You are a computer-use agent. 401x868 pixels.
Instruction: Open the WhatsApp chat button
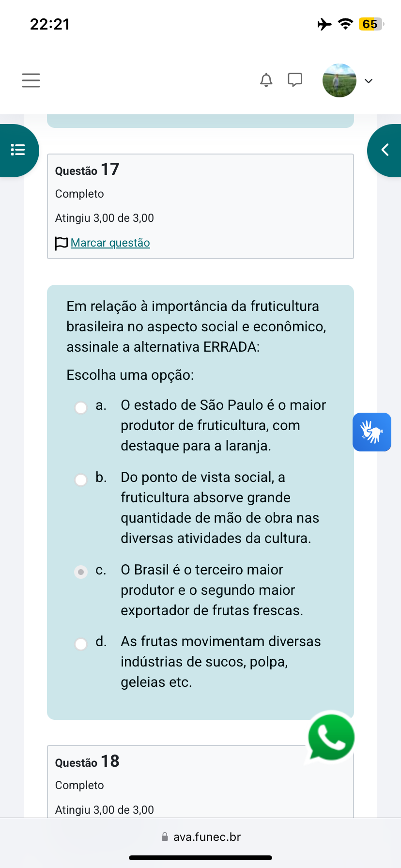tap(331, 737)
